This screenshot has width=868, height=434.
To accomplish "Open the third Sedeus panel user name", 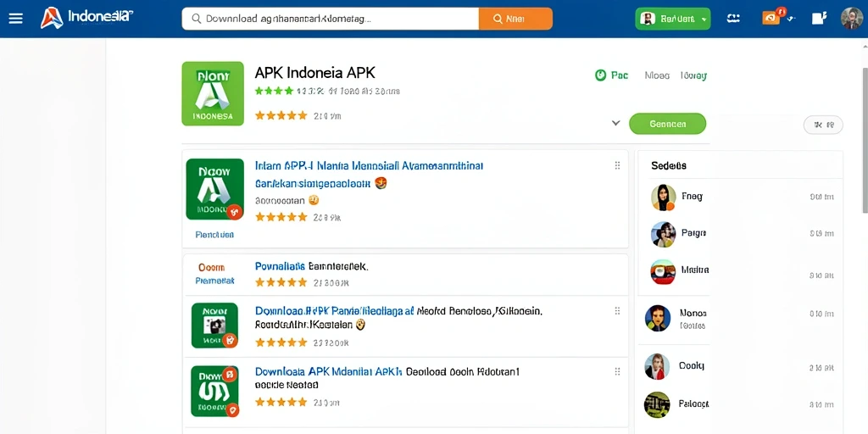I will pyautogui.click(x=695, y=270).
